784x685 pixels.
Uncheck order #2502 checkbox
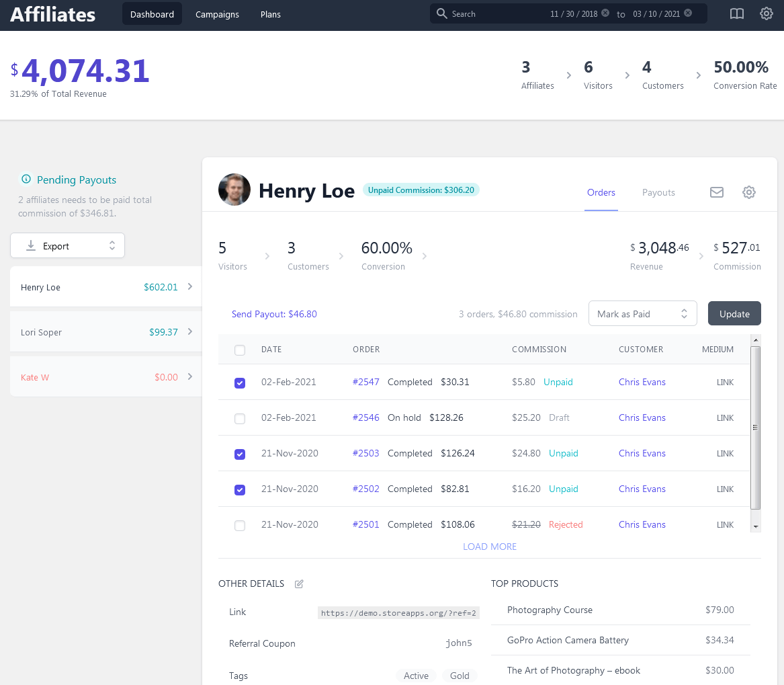240,489
